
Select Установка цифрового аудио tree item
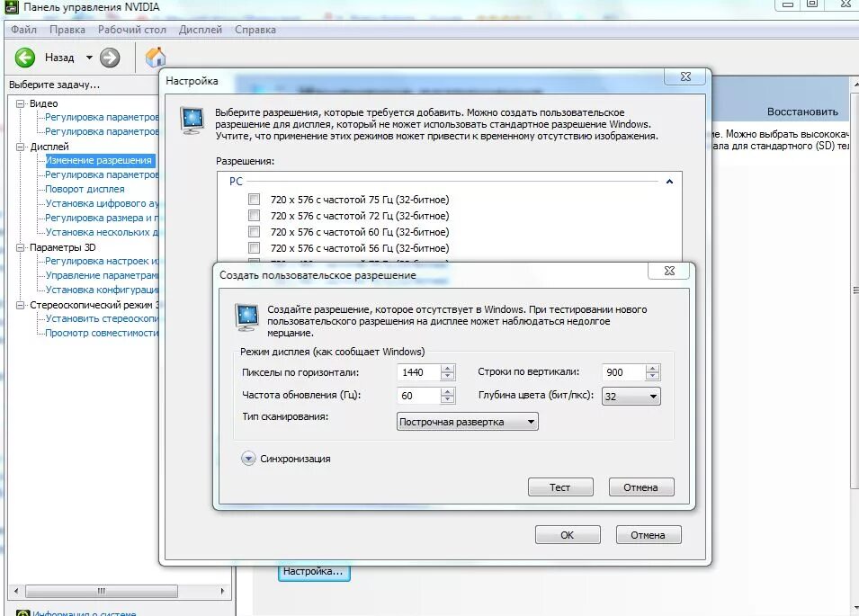coord(102,203)
